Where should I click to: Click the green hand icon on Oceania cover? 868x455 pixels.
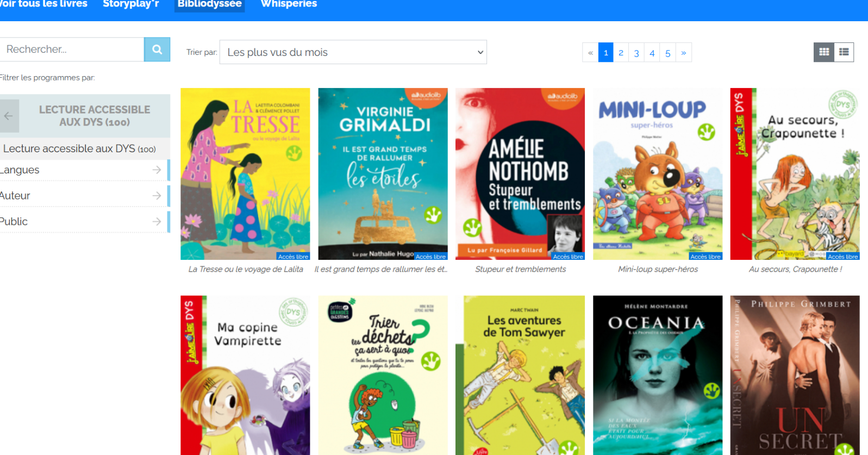tap(711, 390)
